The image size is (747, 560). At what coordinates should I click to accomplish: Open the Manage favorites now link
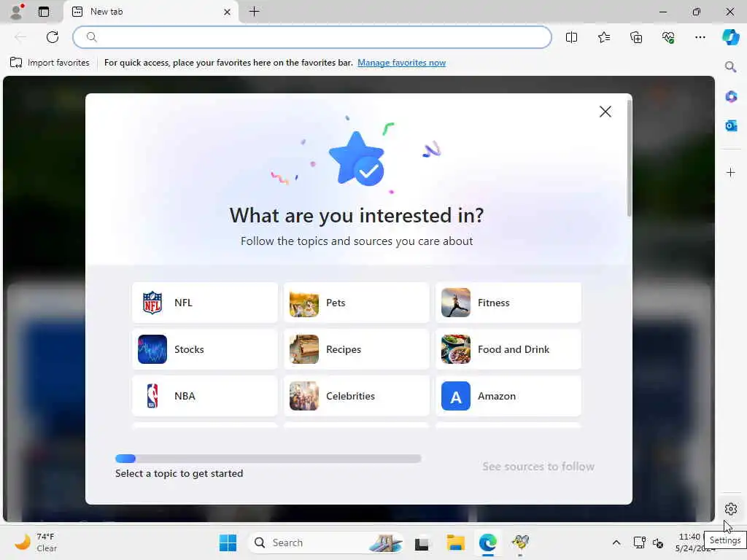402,63
